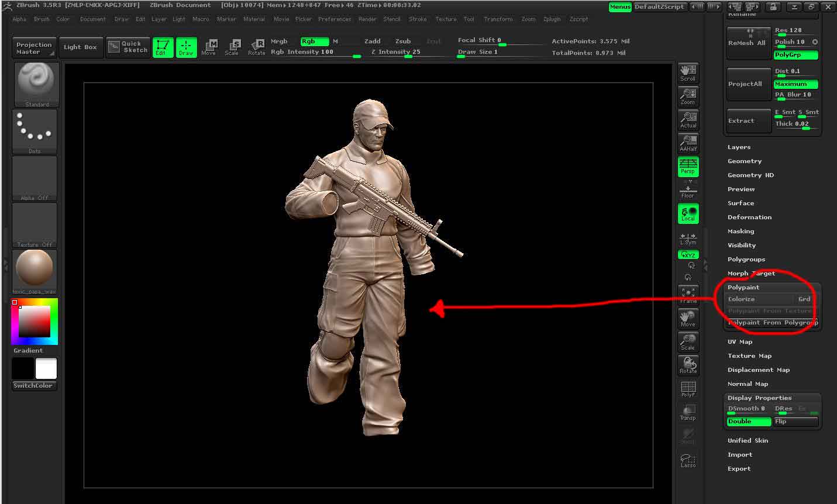Click the AAHalf zoom icon
Image resolution: width=837 pixels, height=504 pixels.
click(688, 143)
